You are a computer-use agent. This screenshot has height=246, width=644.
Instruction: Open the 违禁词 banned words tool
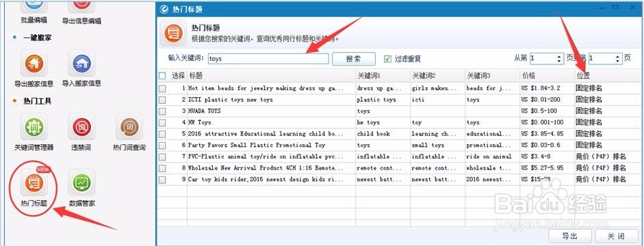click(81, 126)
